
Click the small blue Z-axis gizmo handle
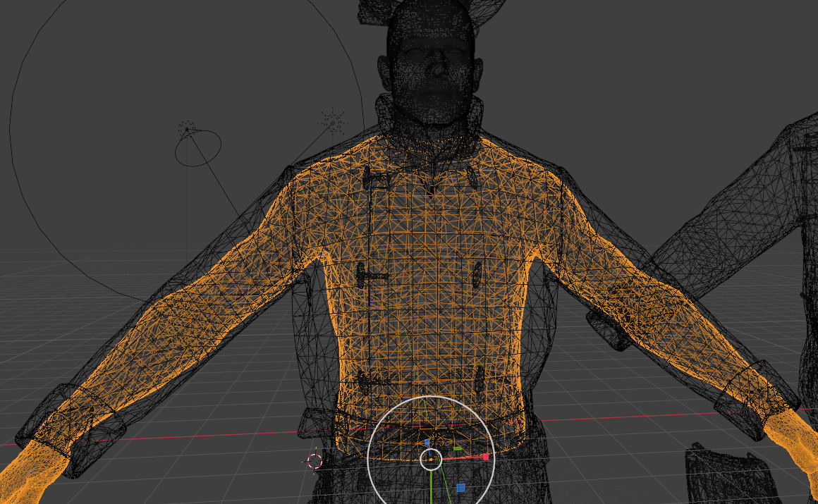427,443
